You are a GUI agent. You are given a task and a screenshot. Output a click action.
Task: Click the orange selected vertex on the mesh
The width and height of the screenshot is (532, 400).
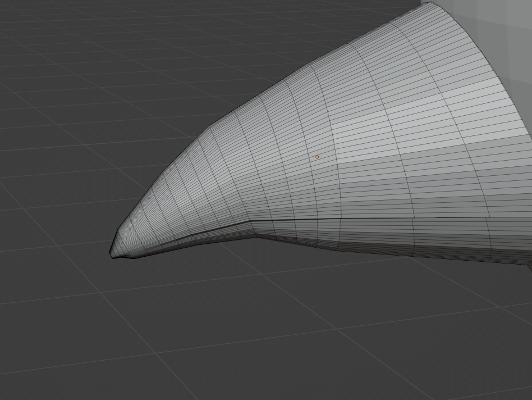point(317,157)
